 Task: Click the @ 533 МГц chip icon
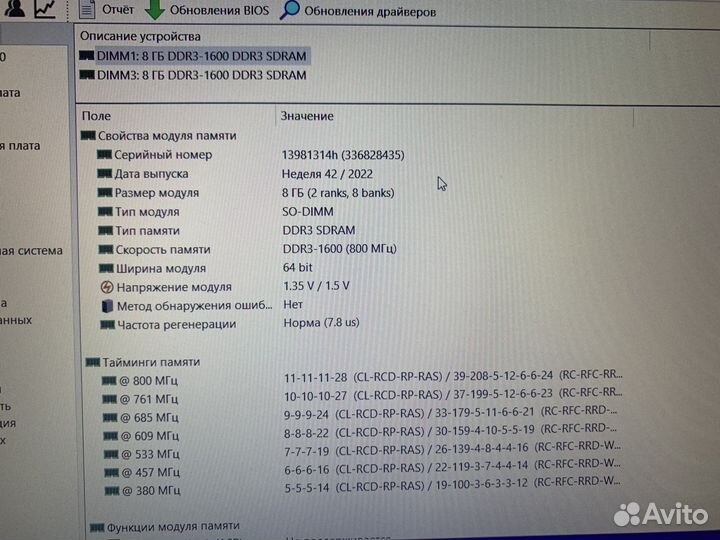coord(111,454)
